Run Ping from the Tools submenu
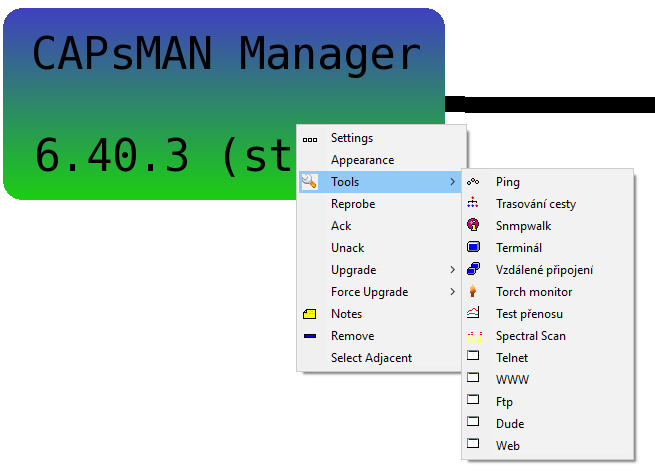Viewport: 655px width, 476px height. click(x=548, y=182)
